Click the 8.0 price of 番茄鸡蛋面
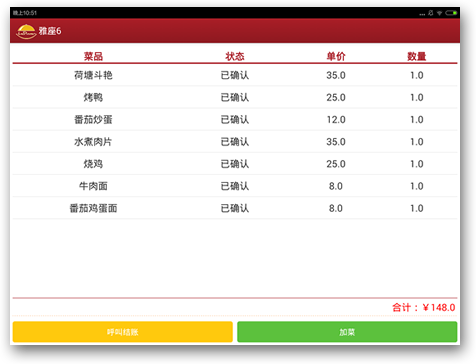476x364 pixels. click(x=336, y=208)
